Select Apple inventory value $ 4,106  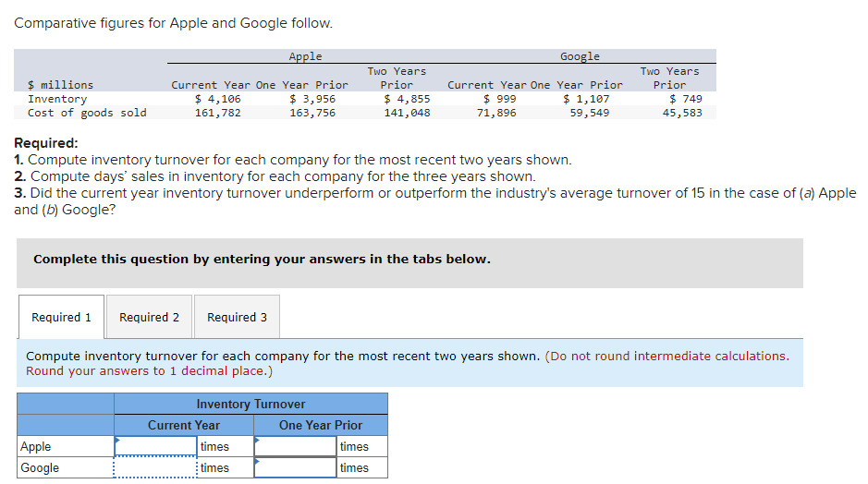(217, 99)
